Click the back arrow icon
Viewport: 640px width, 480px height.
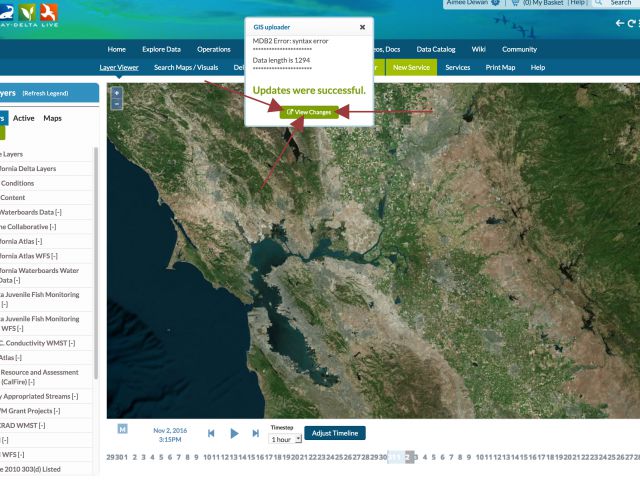pyautogui.click(x=620, y=23)
